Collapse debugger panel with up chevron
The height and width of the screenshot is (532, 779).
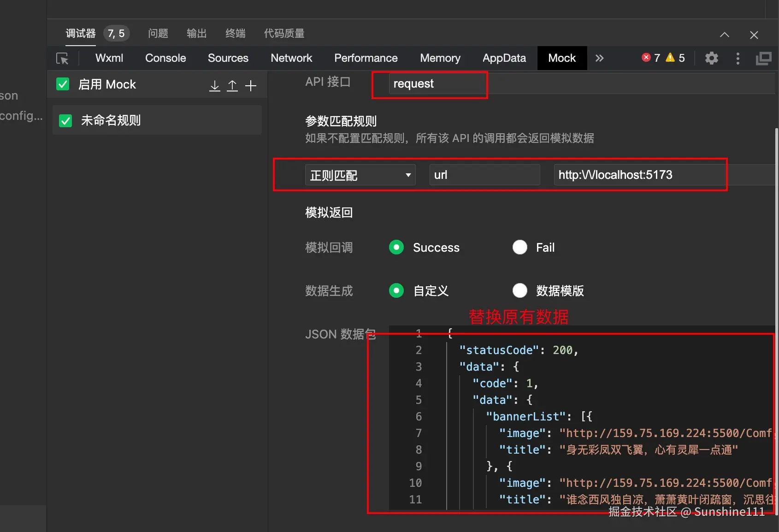(x=725, y=35)
